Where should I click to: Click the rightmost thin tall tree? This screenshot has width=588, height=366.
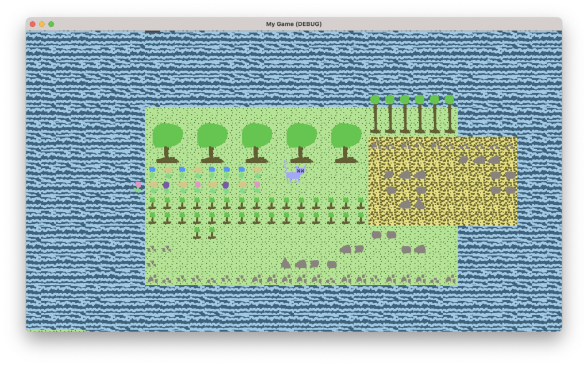coord(449,114)
